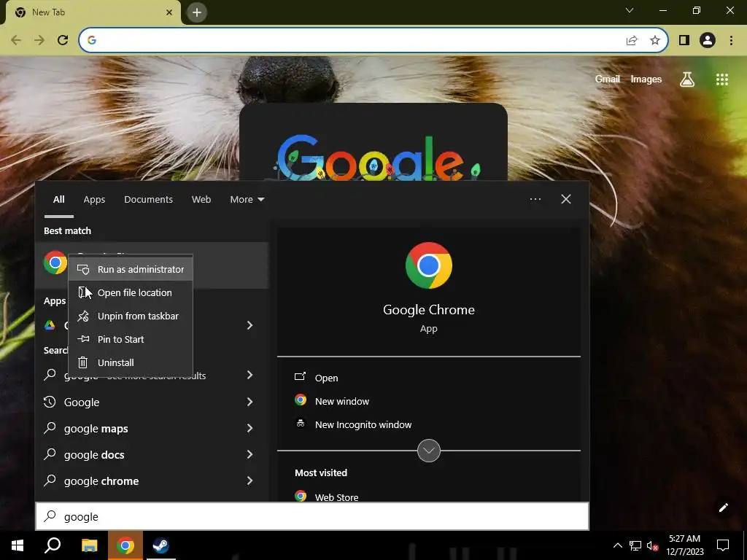
Task: Expand the Google Drive app result arrow
Action: [249, 325]
